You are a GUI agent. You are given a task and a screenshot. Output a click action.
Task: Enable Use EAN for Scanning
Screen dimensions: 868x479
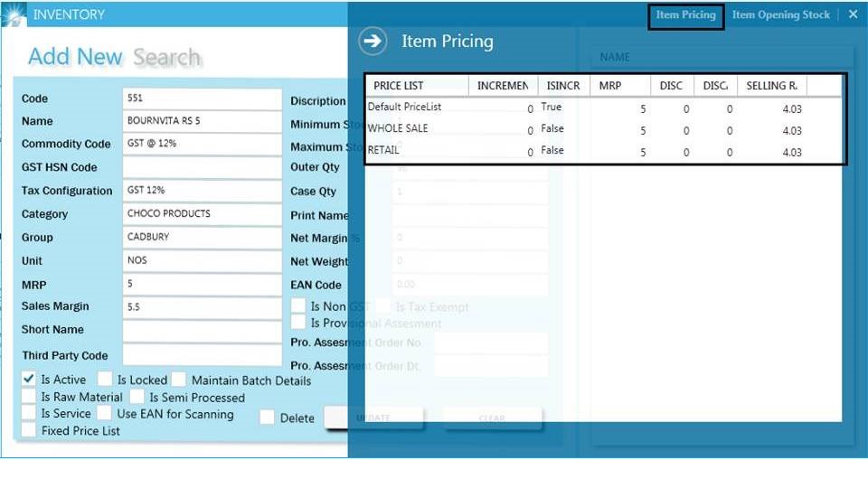pos(104,413)
